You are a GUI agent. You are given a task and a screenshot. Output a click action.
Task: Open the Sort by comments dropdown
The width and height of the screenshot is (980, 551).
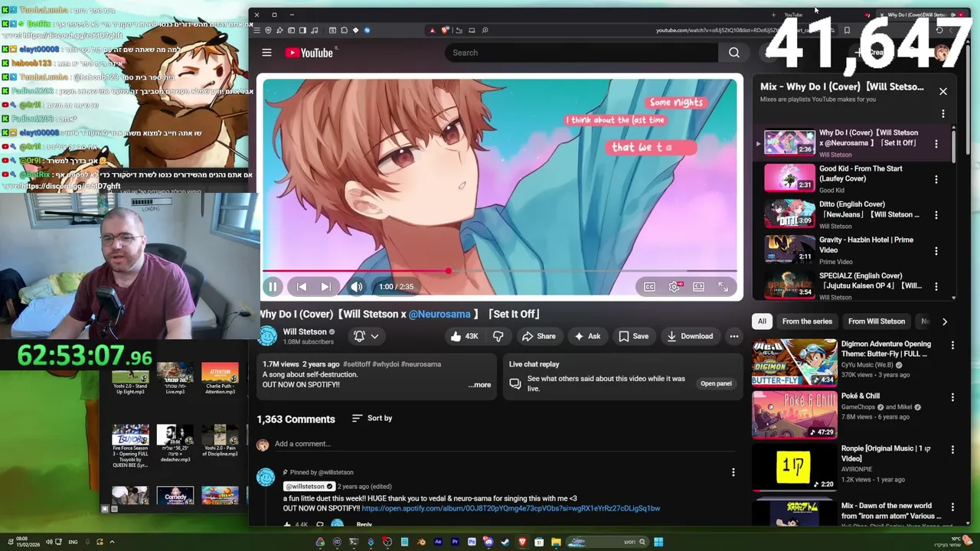pos(372,418)
